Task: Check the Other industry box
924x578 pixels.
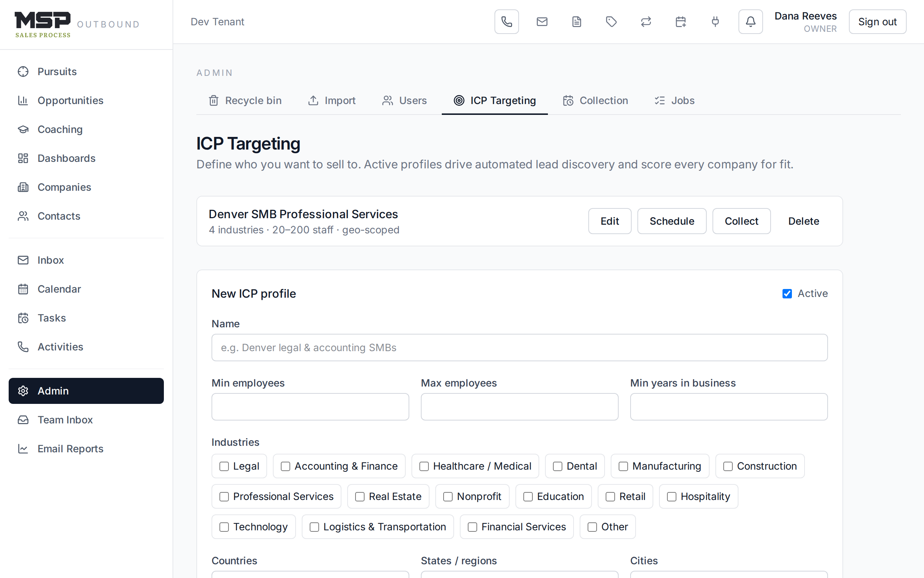Action: coord(592,527)
